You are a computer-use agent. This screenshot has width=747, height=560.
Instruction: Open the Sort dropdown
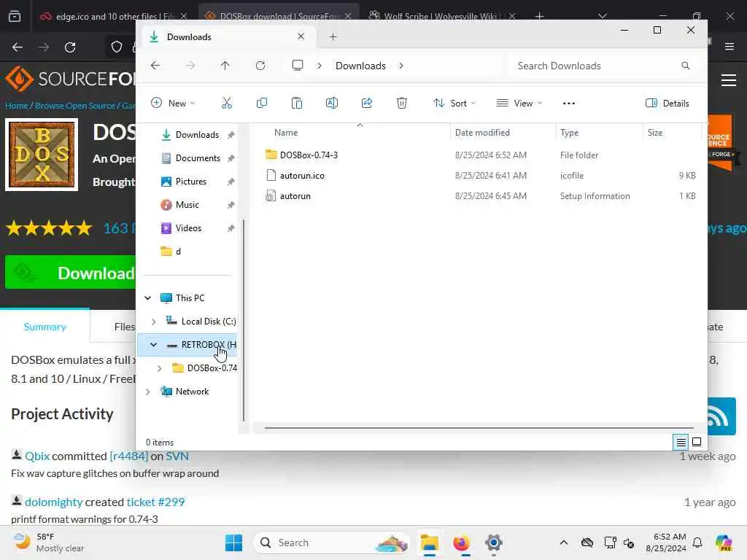pos(454,103)
